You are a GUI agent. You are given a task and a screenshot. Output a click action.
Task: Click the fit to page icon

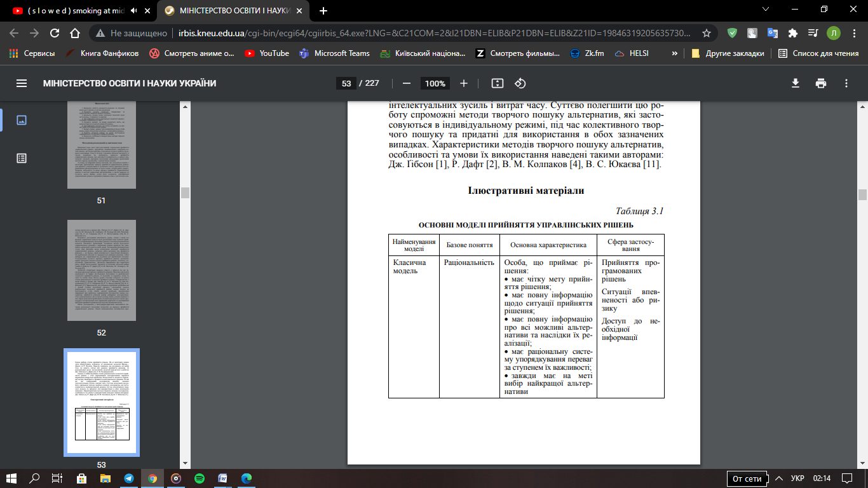498,83
